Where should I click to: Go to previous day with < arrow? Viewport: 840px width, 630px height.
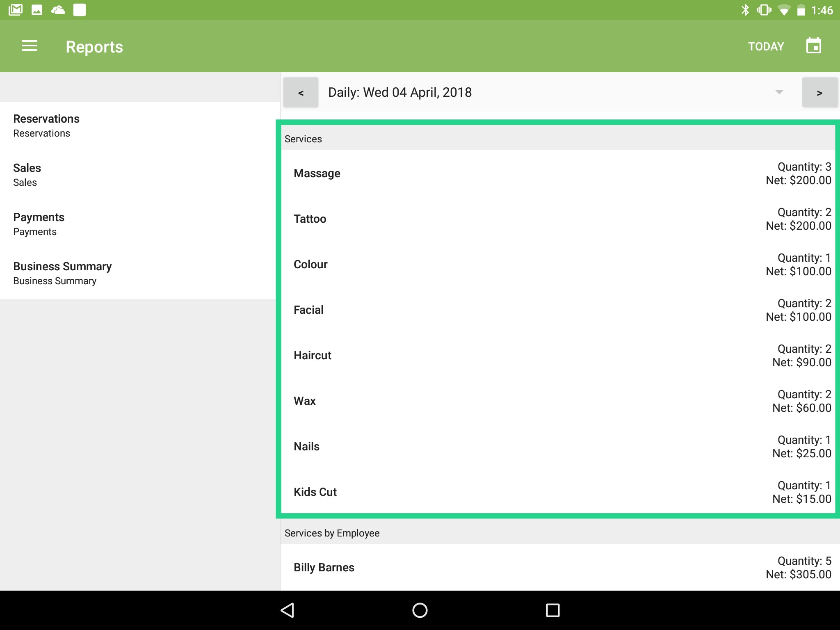click(x=301, y=92)
